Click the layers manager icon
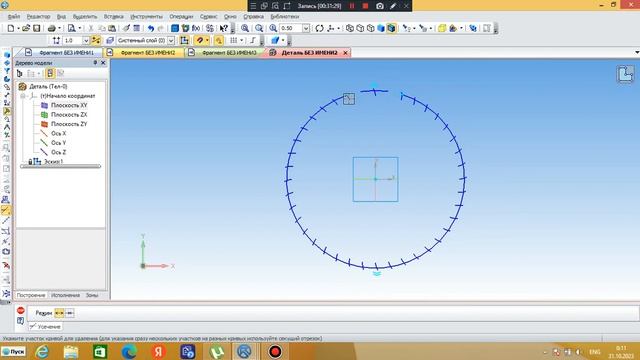Viewport: 640px width, 360px height. [x=110, y=40]
